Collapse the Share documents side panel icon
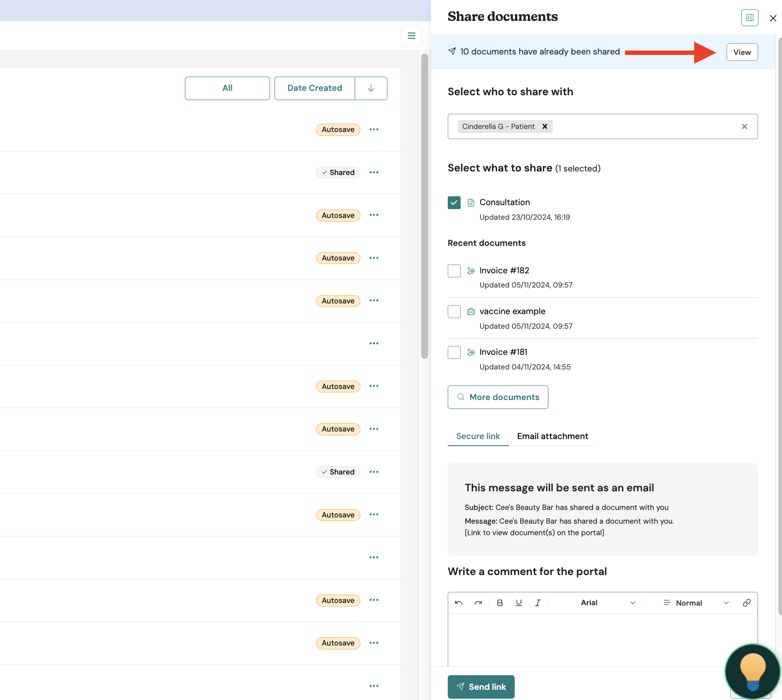The width and height of the screenshot is (782, 700). (x=750, y=18)
